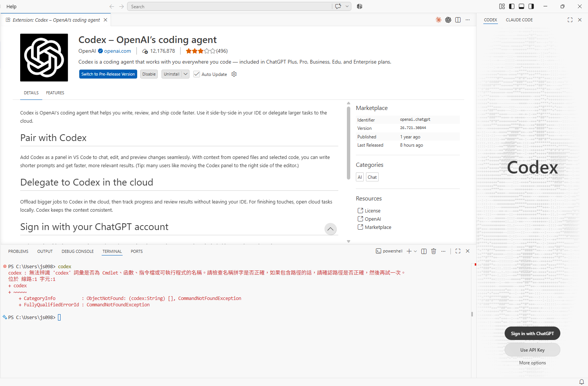This screenshot has height=386, width=588.
Task: Close the bottom panel
Action: click(468, 251)
